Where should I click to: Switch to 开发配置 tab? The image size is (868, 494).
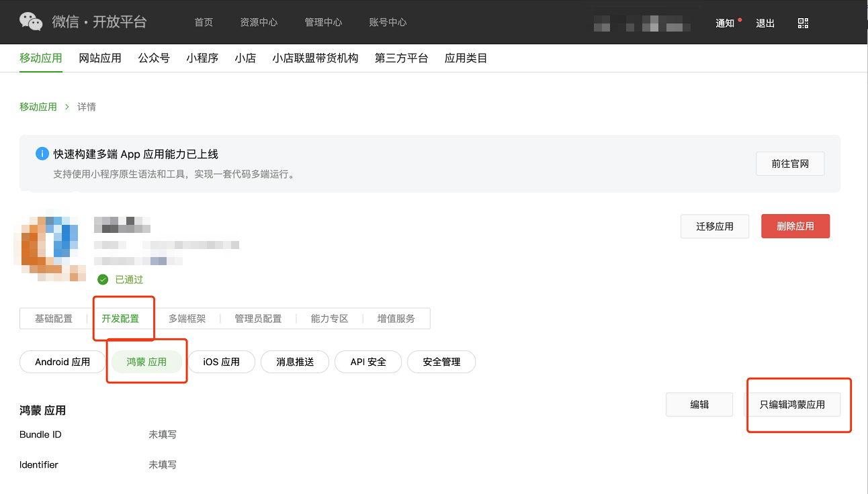120,319
